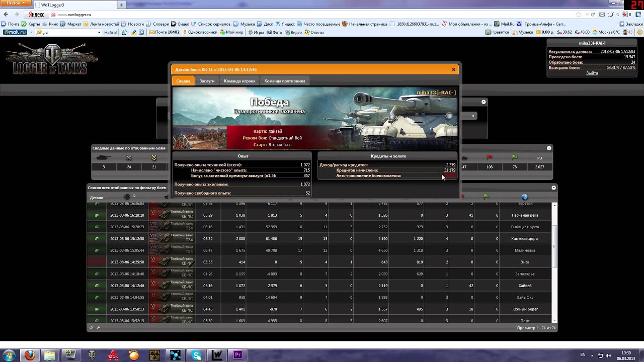
Task: Collapse the battles list panel
Action: coord(553,188)
